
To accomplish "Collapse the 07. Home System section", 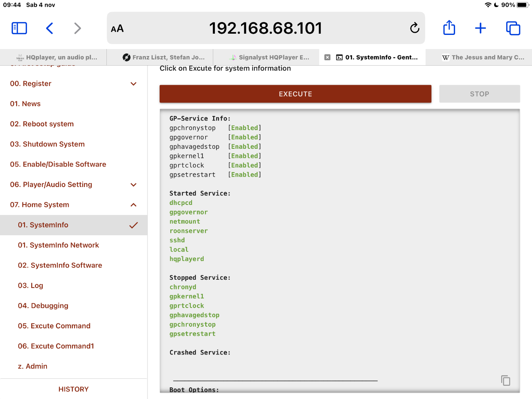I will point(133,205).
